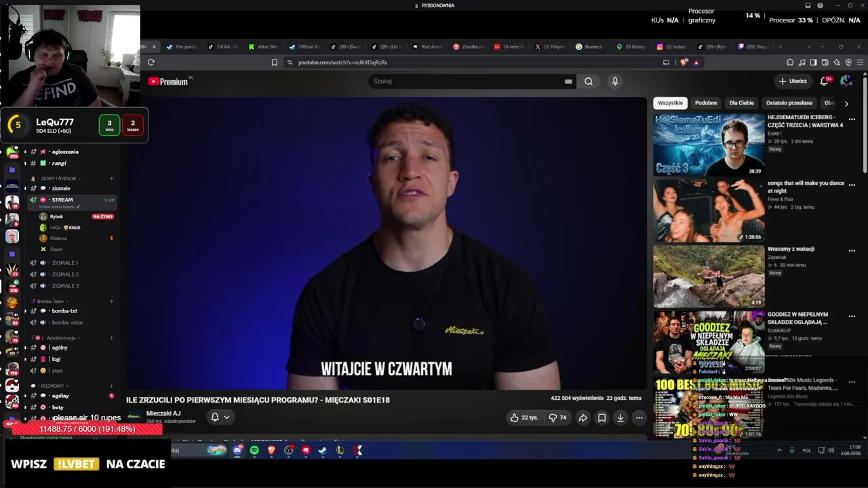Open the YouTube account avatar menu
868x488 pixels.
point(846,81)
